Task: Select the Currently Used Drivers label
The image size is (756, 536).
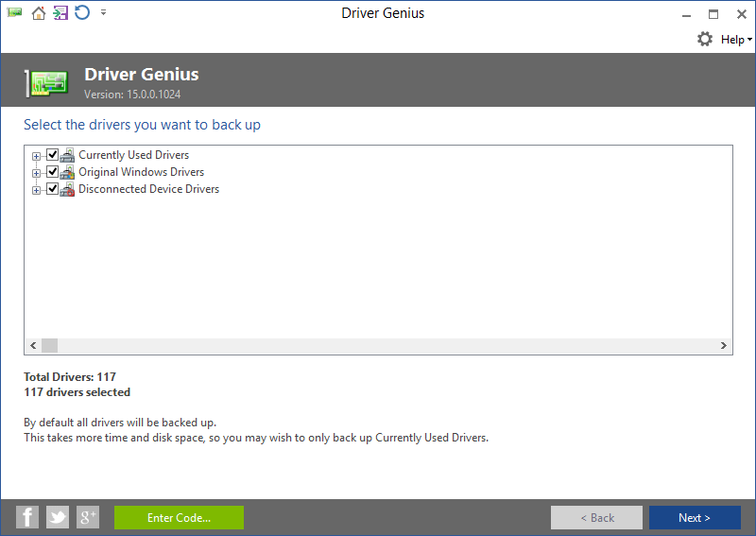Action: pyautogui.click(x=133, y=155)
